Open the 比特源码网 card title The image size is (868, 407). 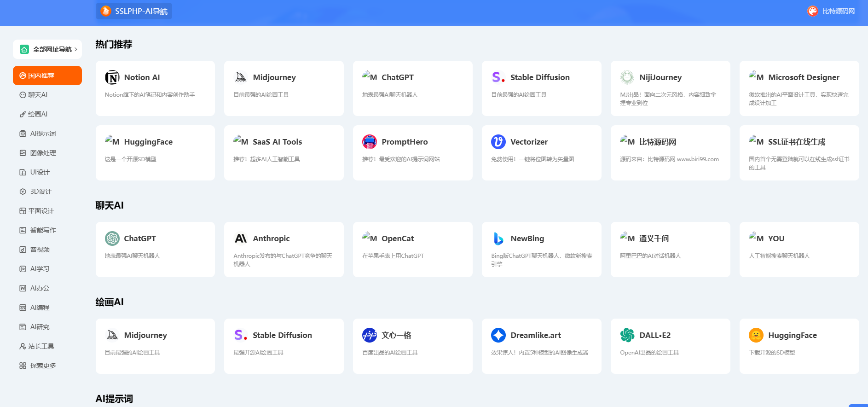click(658, 142)
